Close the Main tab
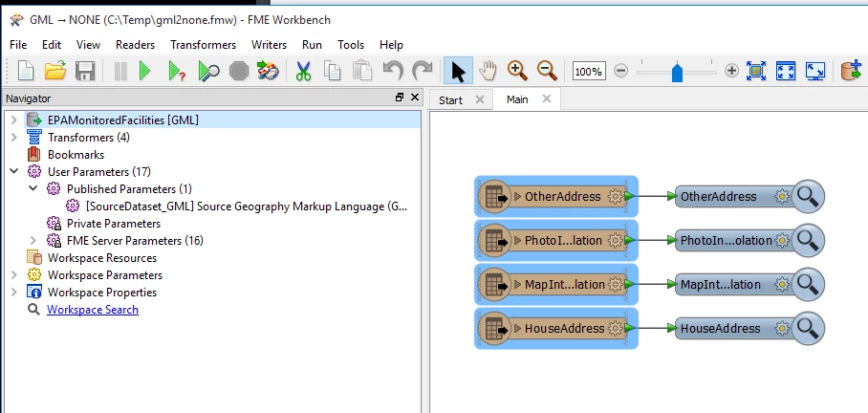Image resolution: width=868 pixels, height=413 pixels. coord(547,98)
